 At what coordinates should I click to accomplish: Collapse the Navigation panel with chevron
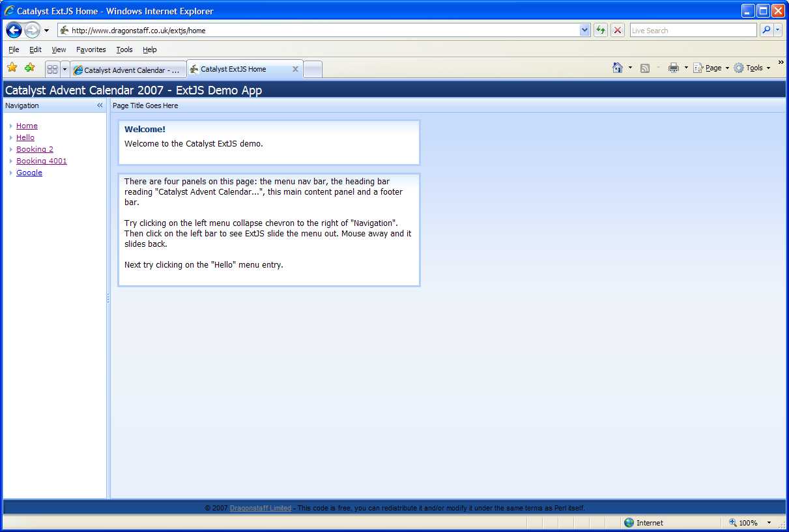[x=100, y=105]
